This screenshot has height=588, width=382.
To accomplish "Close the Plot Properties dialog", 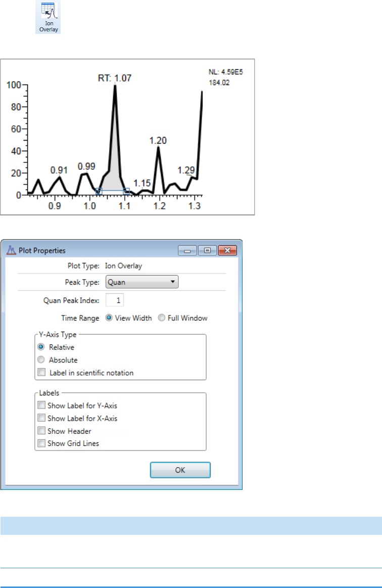I will (227, 250).
